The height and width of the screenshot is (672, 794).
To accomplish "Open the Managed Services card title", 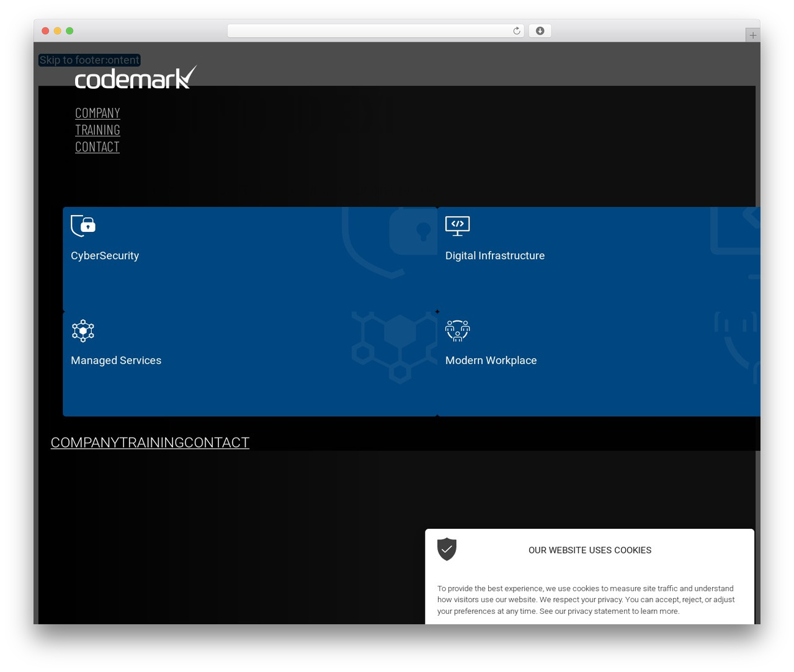I will click(116, 360).
